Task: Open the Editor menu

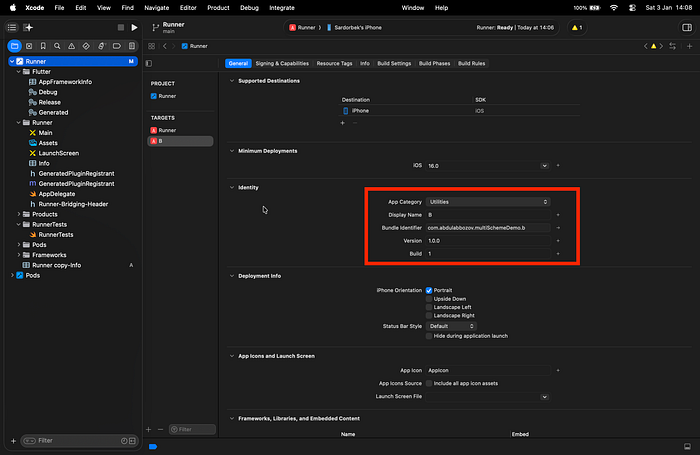Action: coord(188,8)
